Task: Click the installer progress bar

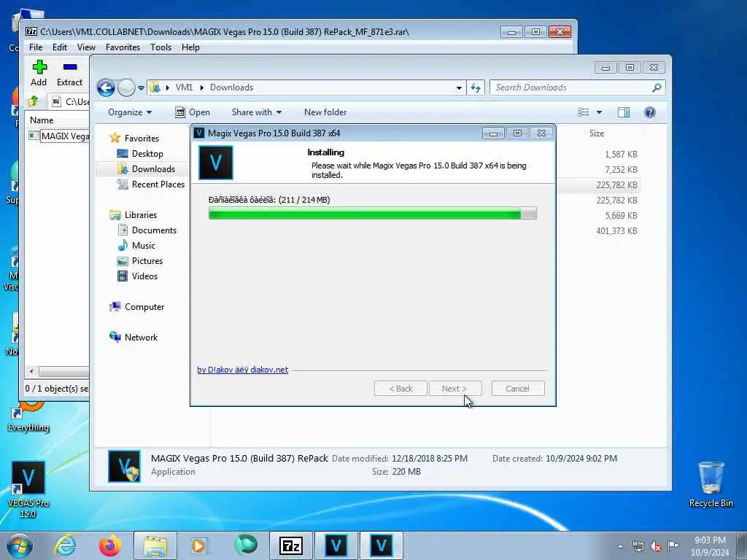Action: 373,214
